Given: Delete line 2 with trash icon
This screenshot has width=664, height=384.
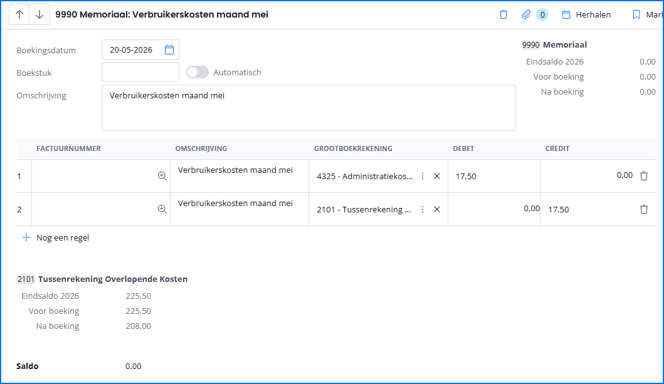Looking at the screenshot, I should (x=644, y=209).
